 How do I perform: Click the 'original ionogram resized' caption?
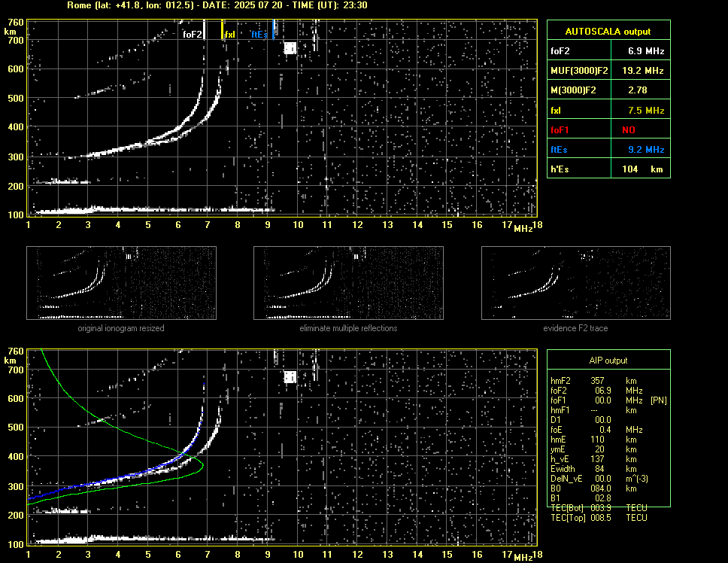pyautogui.click(x=121, y=328)
